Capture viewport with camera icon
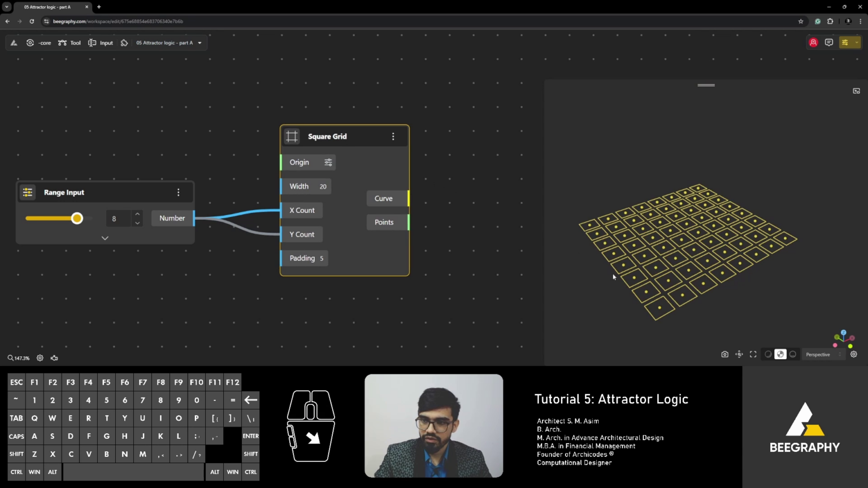Viewport: 868px width, 488px height. 725,354
